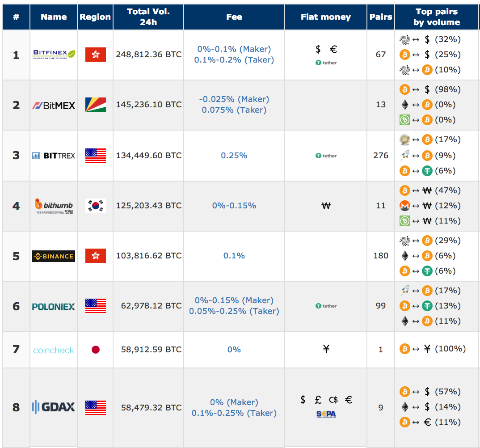The height and width of the screenshot is (448, 480).
Task: Open the Poloniex exchange logo
Action: (x=54, y=307)
